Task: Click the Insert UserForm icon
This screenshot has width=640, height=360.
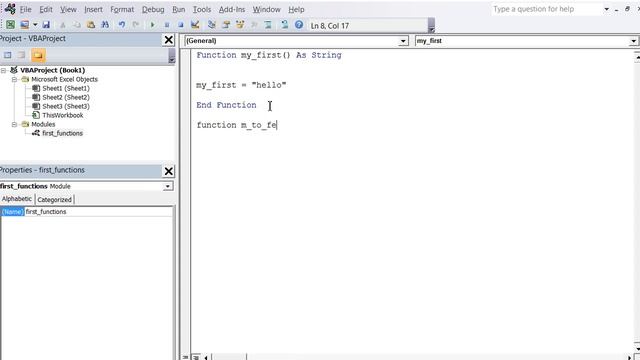Action: [24, 25]
